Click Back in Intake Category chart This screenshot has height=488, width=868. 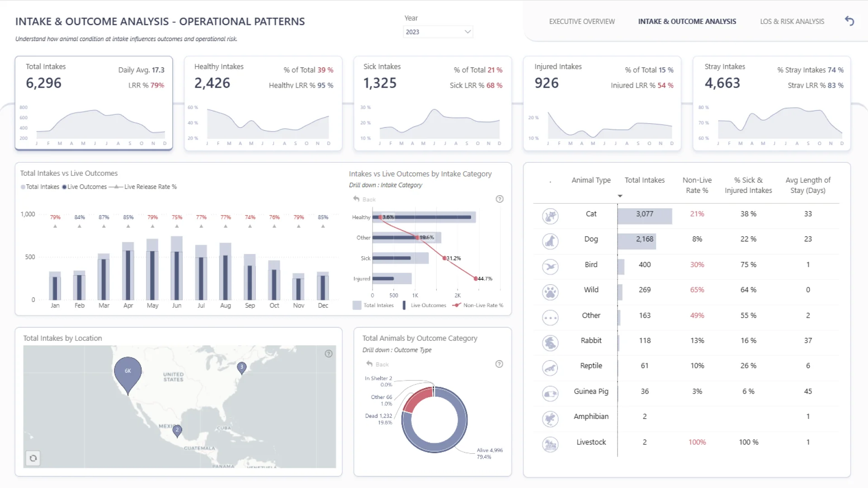click(x=364, y=199)
